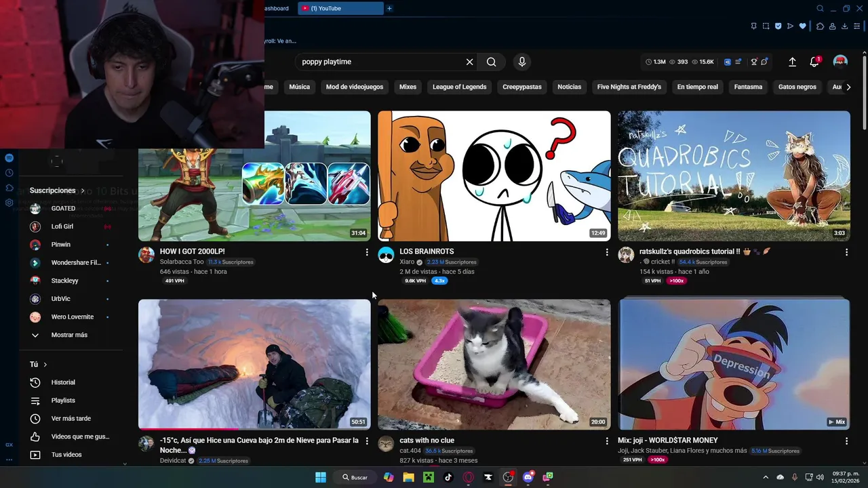Screen dimensions: 868x488
Task: Select the Gatos negros chip
Action: point(797,87)
